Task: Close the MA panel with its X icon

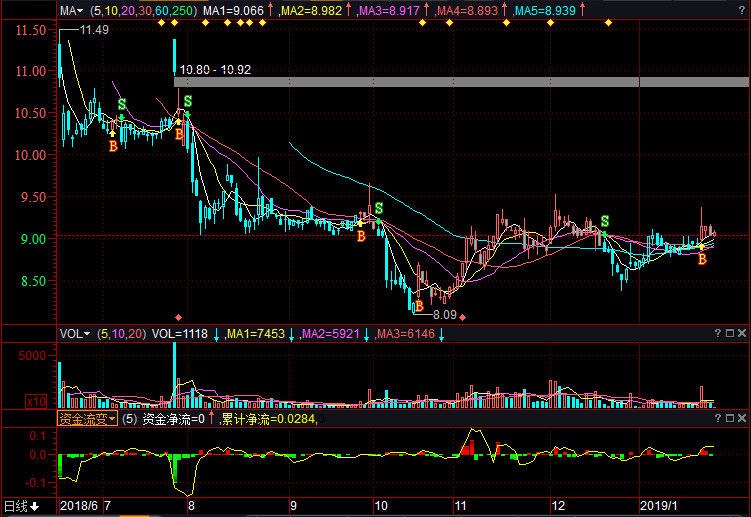Action: [741, 9]
